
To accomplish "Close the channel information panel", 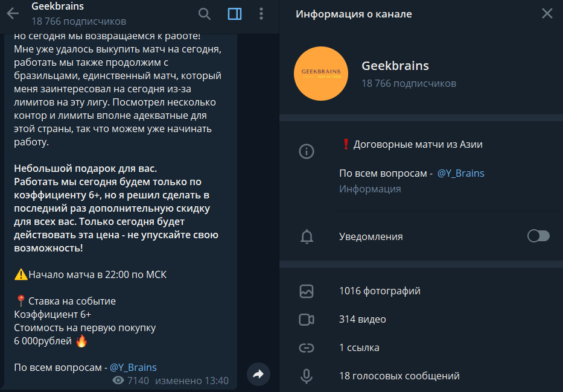I will 547,14.
